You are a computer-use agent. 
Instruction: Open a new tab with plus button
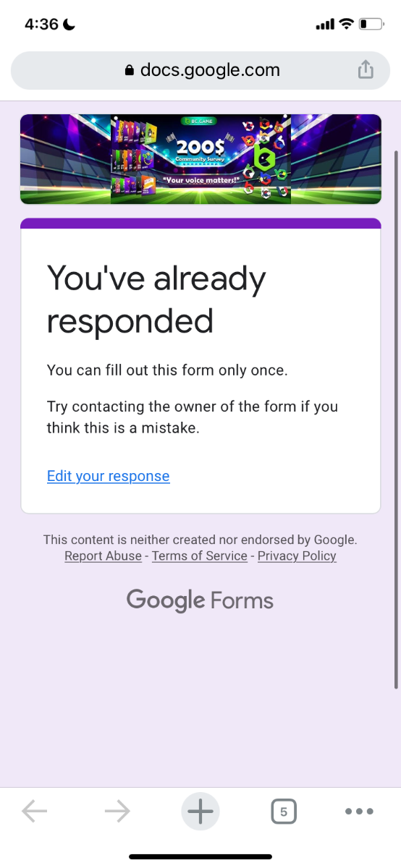pyautogui.click(x=200, y=812)
